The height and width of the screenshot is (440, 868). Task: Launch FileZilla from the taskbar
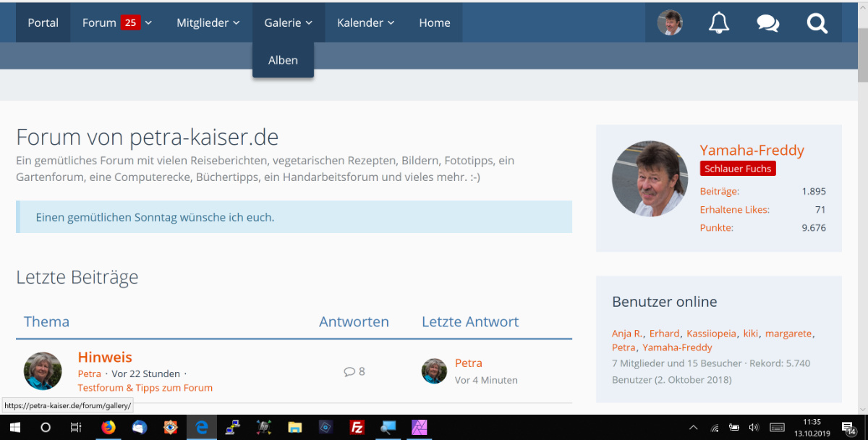point(357,427)
